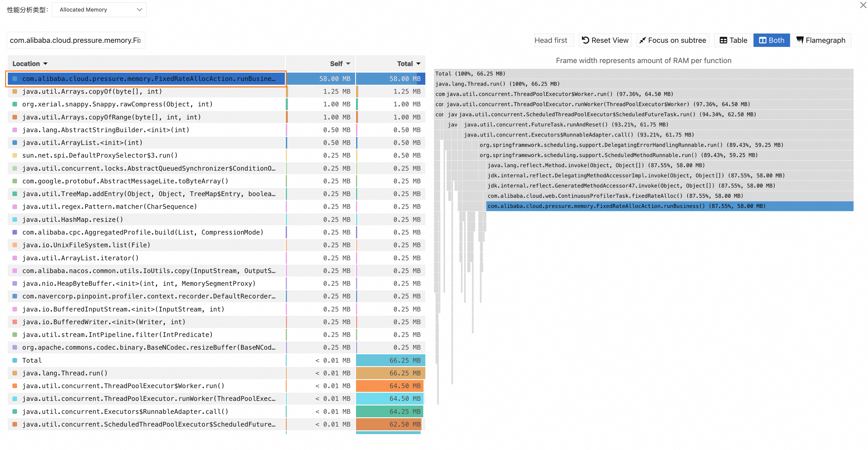Select java.util.ArrayList.<init>(int) row
868x450 pixels.
[216, 143]
